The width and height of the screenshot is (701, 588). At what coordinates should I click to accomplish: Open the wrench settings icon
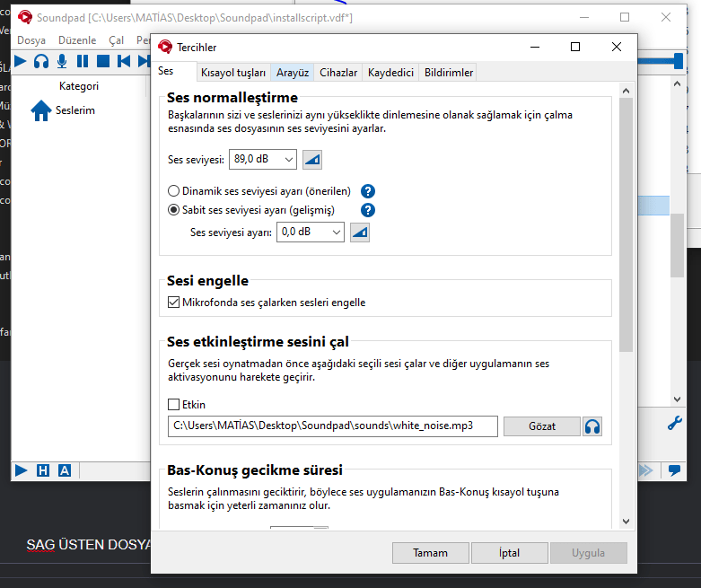tap(675, 423)
